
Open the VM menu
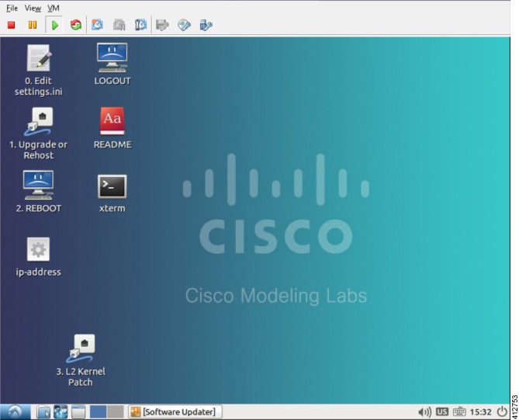(x=54, y=9)
